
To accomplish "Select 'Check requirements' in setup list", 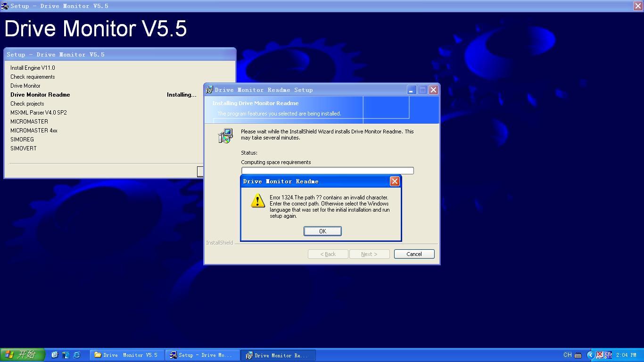I will (x=33, y=77).
